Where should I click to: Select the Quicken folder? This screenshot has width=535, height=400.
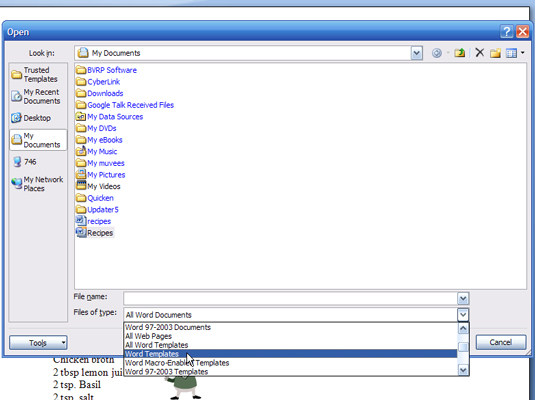pos(95,198)
